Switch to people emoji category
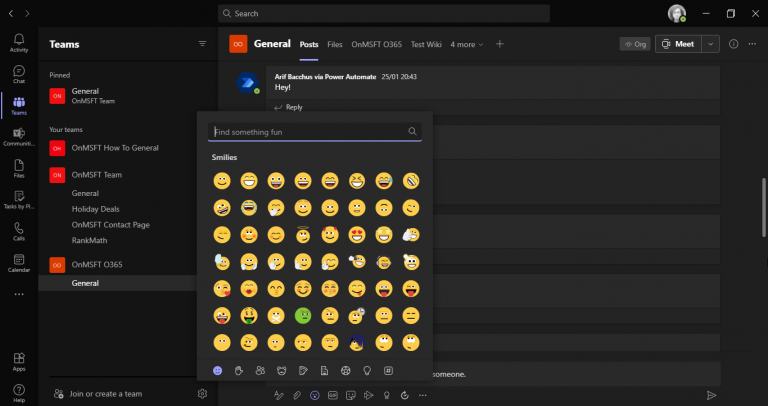The height and width of the screenshot is (406, 768). click(x=260, y=371)
